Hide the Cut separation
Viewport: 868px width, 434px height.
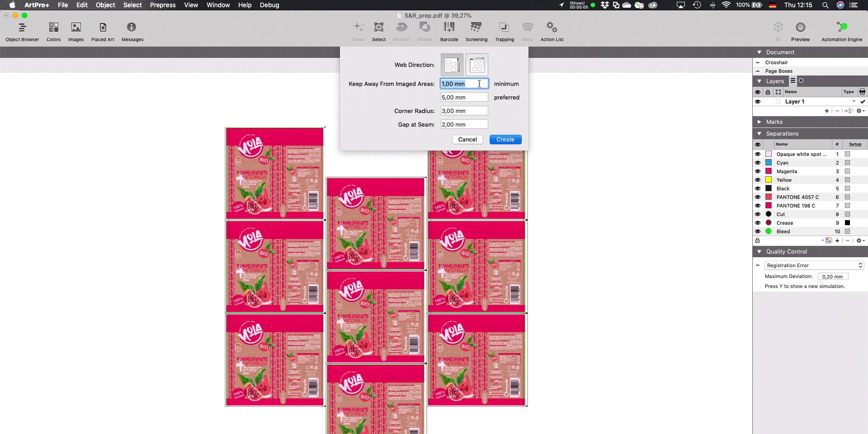coord(758,214)
